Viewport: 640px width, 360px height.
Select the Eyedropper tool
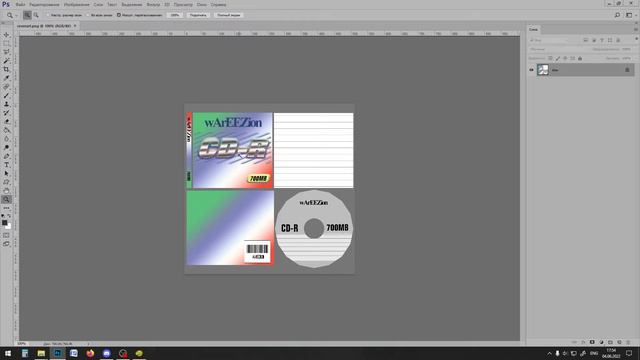point(6,78)
